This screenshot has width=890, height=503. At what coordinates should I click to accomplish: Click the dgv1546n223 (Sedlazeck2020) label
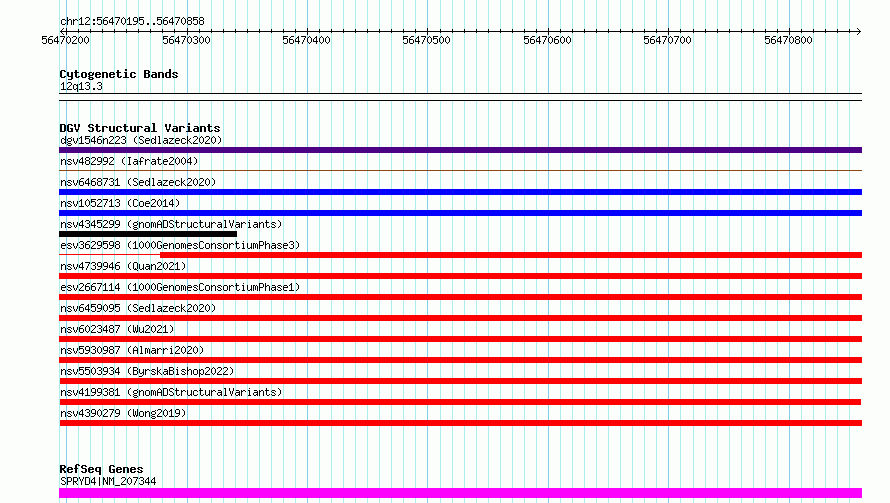coord(141,140)
